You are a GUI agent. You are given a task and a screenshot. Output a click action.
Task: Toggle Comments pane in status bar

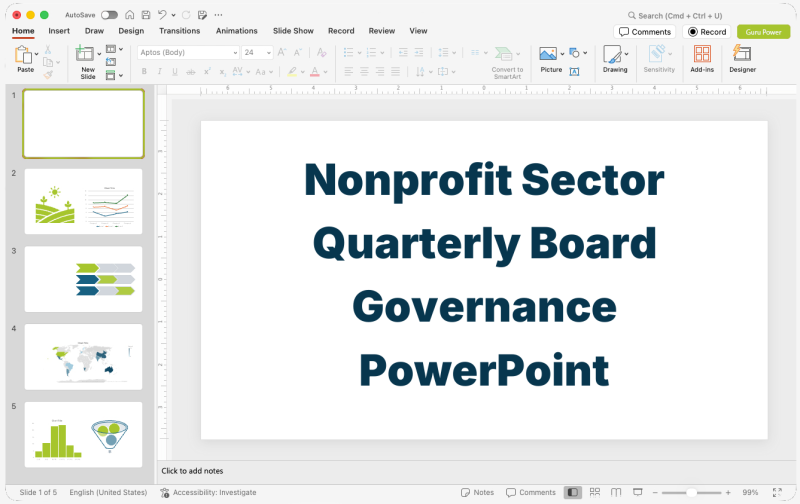coord(531,492)
